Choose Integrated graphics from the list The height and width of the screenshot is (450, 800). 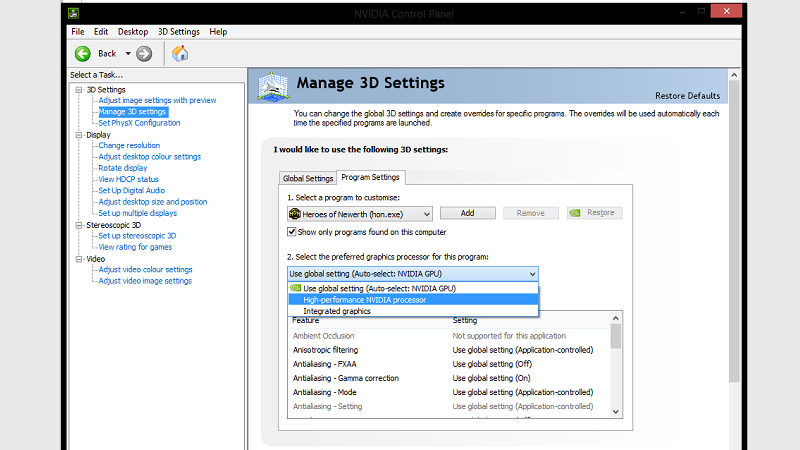tap(337, 311)
